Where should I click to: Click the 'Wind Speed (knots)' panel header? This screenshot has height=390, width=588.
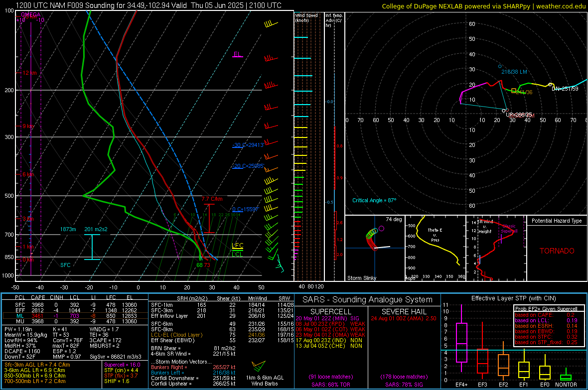tap(306, 17)
